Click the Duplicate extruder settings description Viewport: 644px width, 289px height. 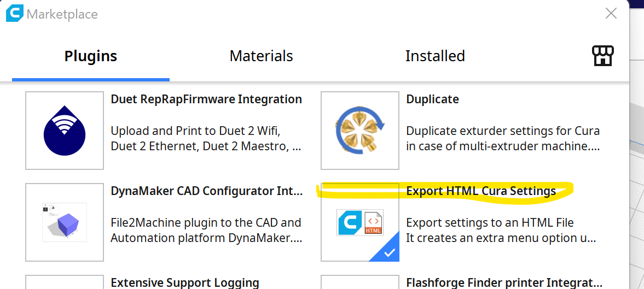(503, 139)
